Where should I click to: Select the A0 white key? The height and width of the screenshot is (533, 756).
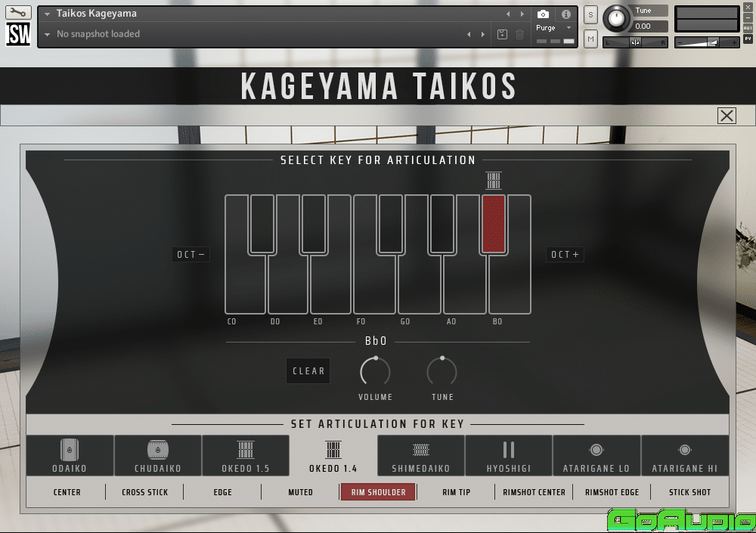[x=464, y=284]
